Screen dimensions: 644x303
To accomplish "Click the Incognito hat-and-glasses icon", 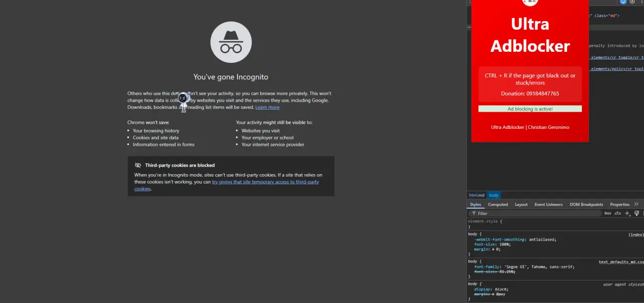I will coord(231,42).
